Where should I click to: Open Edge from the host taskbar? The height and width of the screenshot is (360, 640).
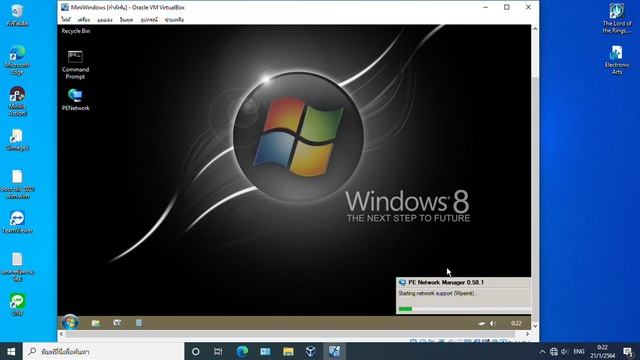[x=242, y=351]
